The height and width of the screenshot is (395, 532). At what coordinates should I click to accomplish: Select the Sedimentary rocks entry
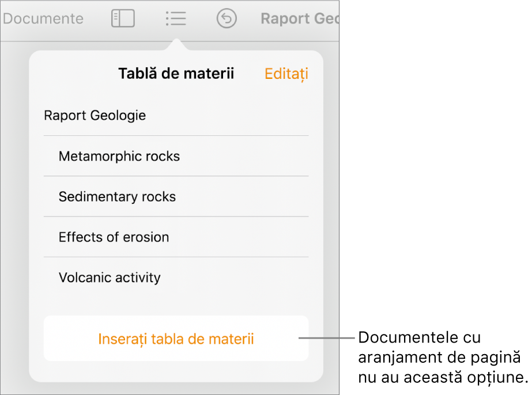tap(117, 197)
